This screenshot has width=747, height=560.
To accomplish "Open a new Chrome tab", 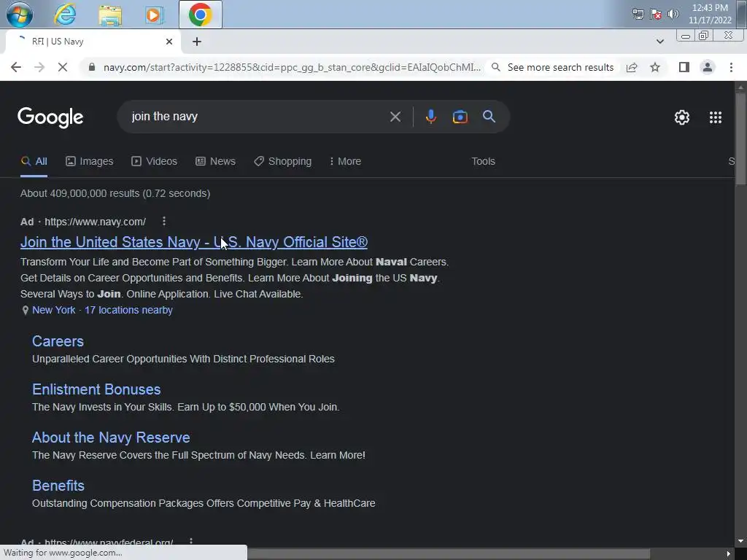I will pos(197,42).
